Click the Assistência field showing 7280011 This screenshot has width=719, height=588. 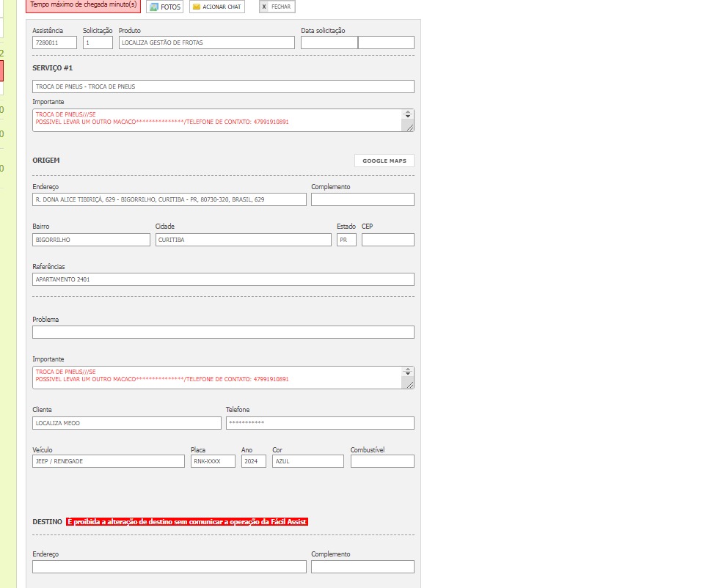[x=54, y=43]
